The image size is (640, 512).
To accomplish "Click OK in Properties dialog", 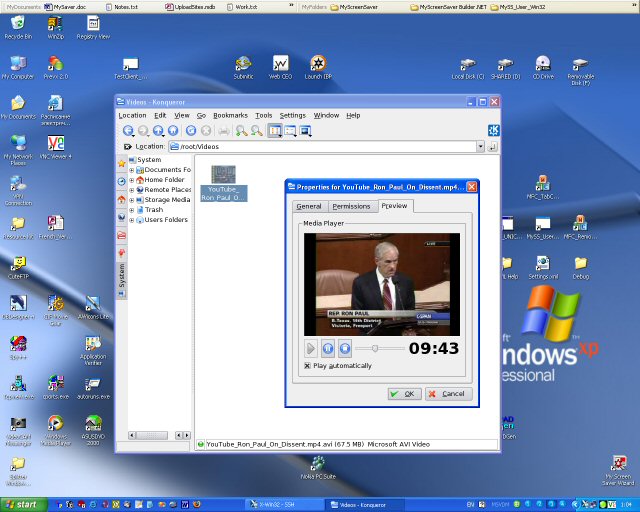I will click(x=404, y=394).
